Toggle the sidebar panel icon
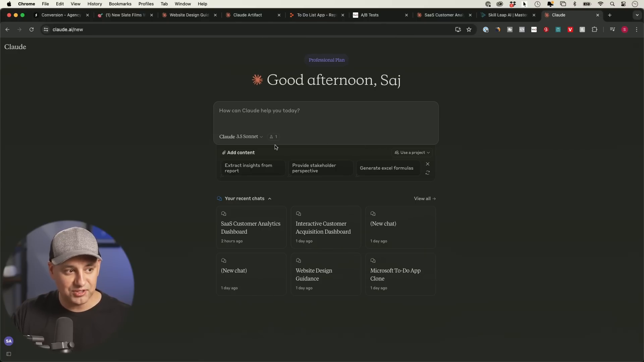 point(9,354)
